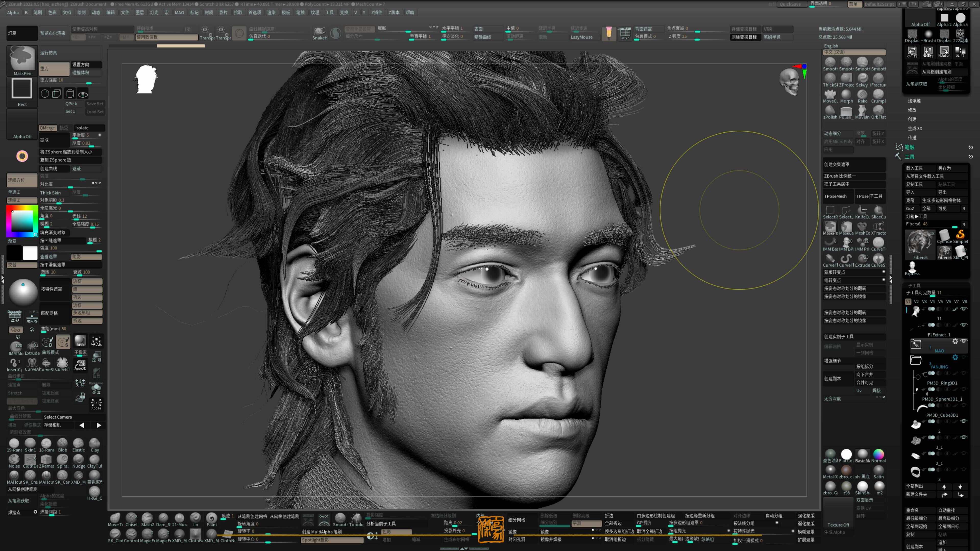Image resolution: width=980 pixels, height=551 pixels.
Task: Enable the 焊接点 radio toggle
Action: (x=35, y=512)
